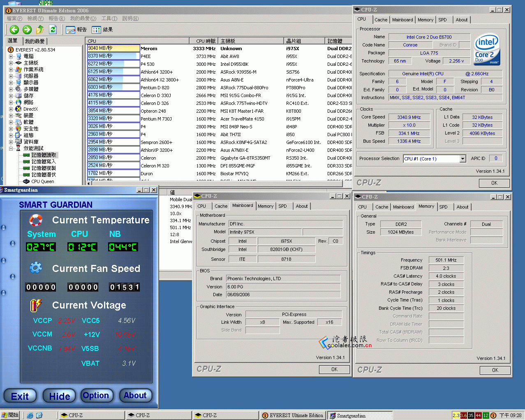Viewport: 525px width, 420px height.
Task: Click the 電腦 computer icon in tree
Action: [x=19, y=56]
